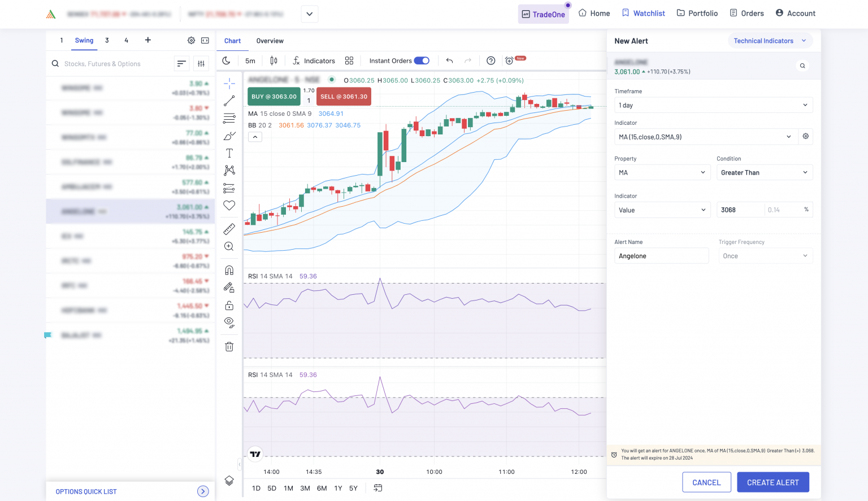
Task: Click BUY @ 3063.00 button
Action: pyautogui.click(x=274, y=97)
